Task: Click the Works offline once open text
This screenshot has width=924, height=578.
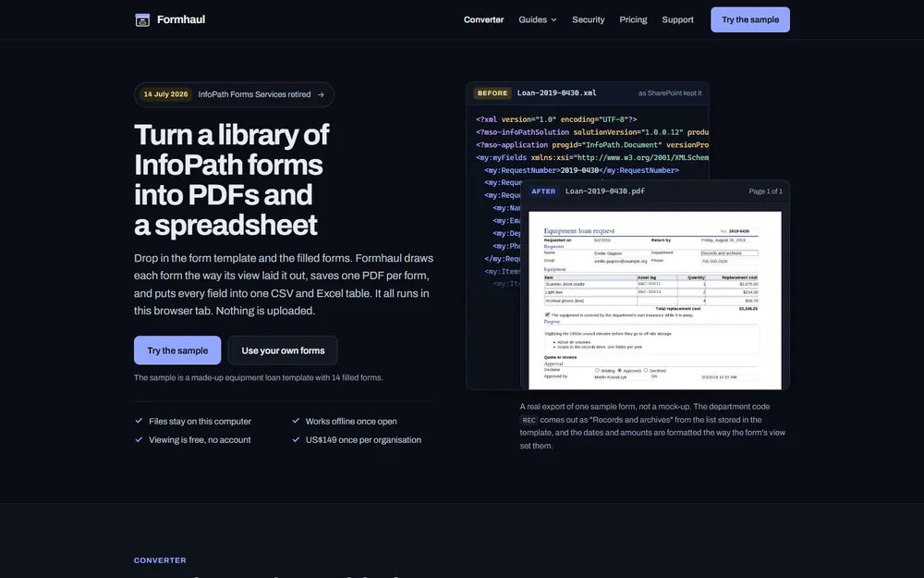Action: (x=351, y=421)
